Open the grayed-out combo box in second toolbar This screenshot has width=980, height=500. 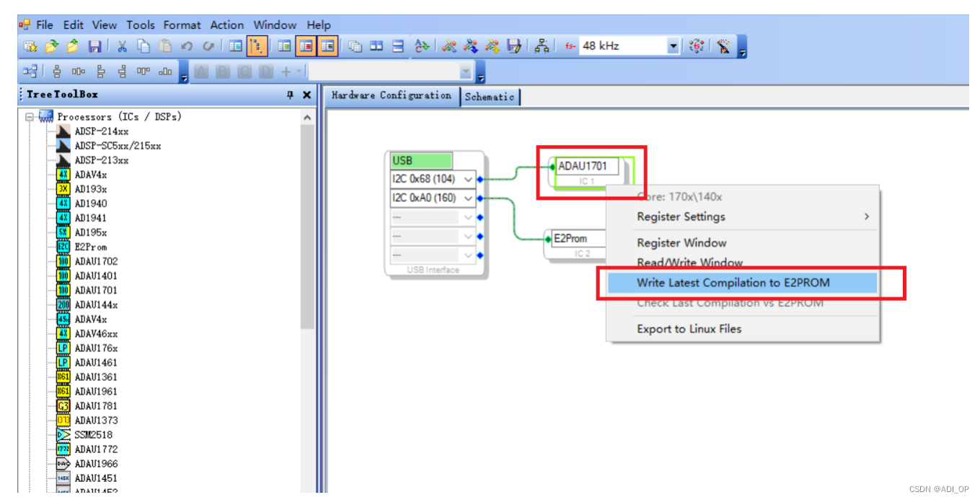coord(466,71)
